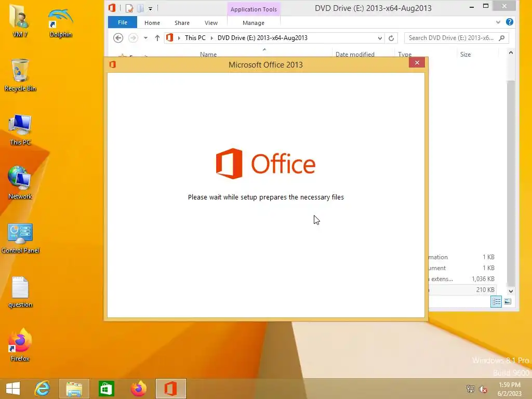Click the muted volume tray icon
This screenshot has width=532, height=399.
pos(483,389)
